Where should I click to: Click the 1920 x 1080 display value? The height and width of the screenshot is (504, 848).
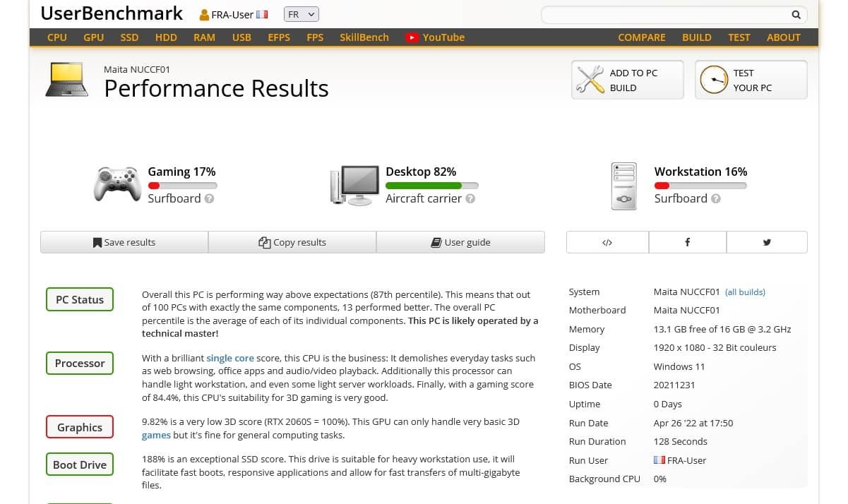pos(715,347)
